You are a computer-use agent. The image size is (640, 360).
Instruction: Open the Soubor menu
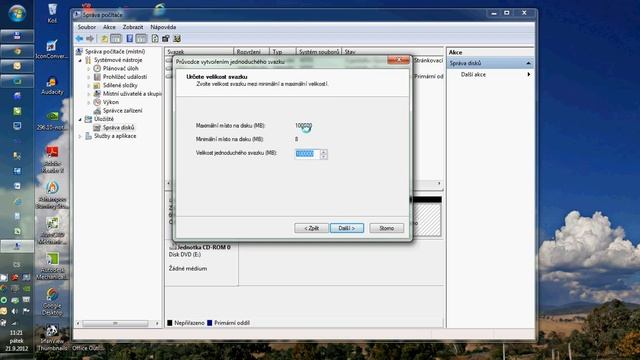pyautogui.click(x=87, y=27)
